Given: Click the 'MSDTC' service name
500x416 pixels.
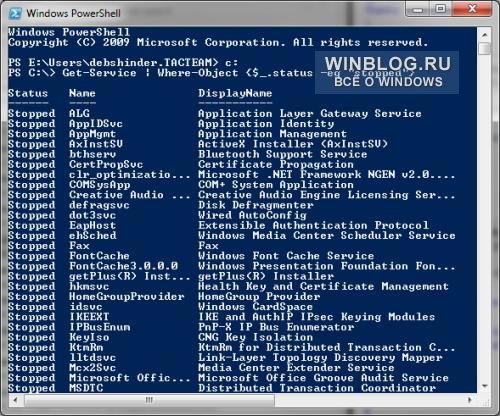Looking at the screenshot, I should coord(86,388).
